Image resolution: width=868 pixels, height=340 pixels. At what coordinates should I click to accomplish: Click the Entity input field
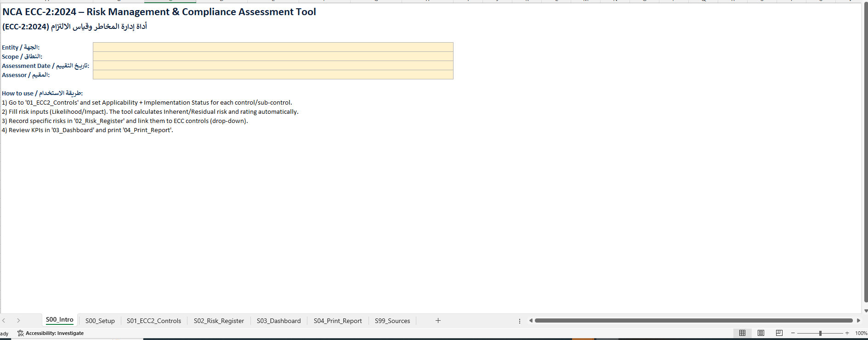point(273,47)
